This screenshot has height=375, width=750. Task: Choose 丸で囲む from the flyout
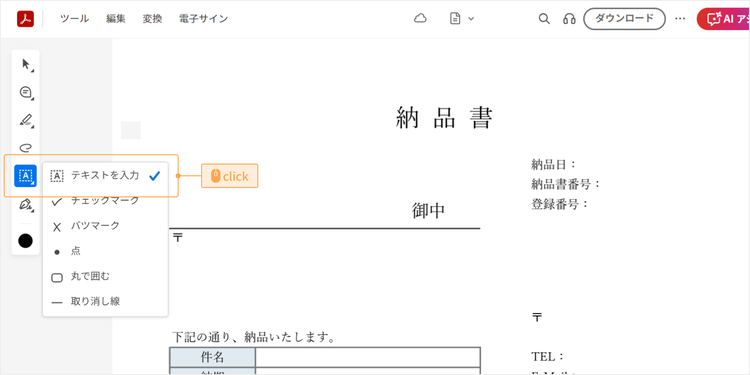coord(105,276)
